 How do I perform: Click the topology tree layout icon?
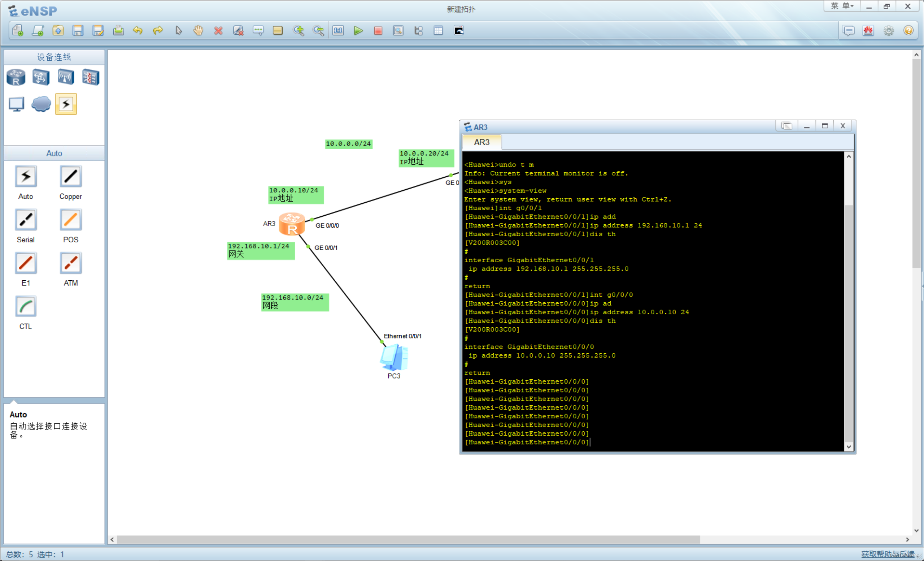click(418, 30)
